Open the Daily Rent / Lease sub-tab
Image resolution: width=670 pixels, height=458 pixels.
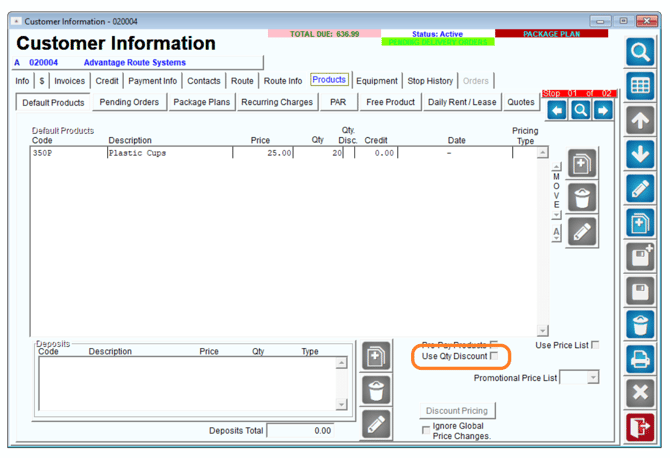pyautogui.click(x=462, y=102)
